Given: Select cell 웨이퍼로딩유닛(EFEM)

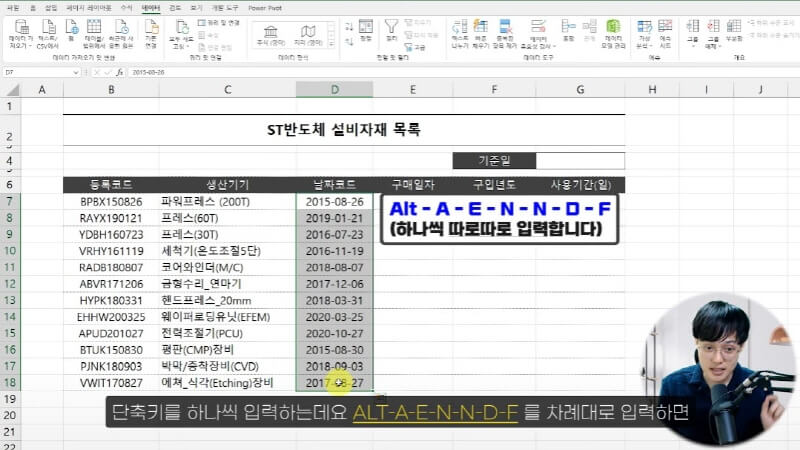Looking at the screenshot, I should pyautogui.click(x=228, y=317).
